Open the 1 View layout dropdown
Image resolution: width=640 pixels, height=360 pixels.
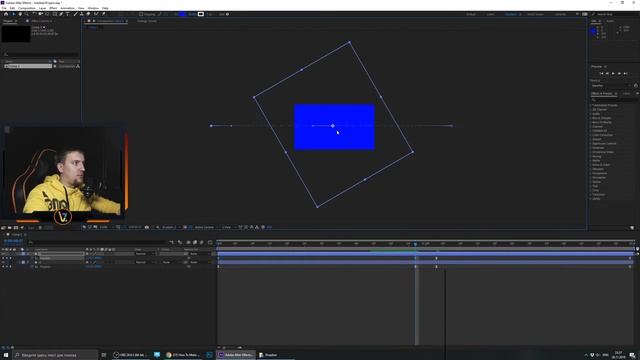coord(228,227)
